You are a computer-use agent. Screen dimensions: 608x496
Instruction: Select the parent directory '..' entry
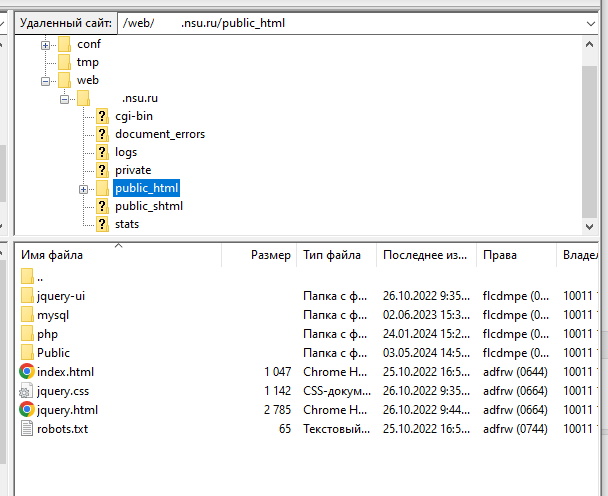point(41,277)
